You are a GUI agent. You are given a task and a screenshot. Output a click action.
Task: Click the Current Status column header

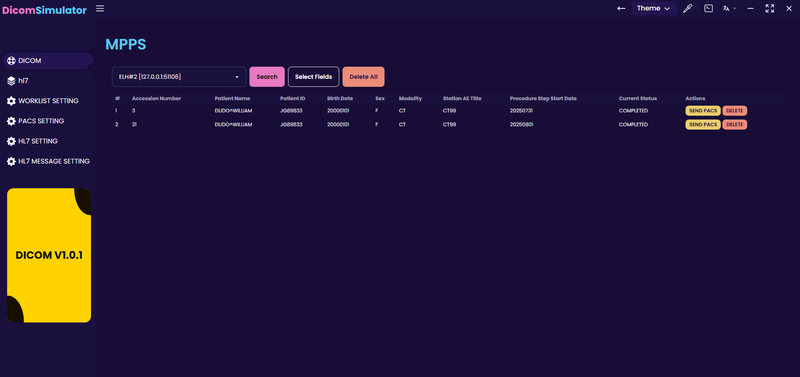click(638, 98)
